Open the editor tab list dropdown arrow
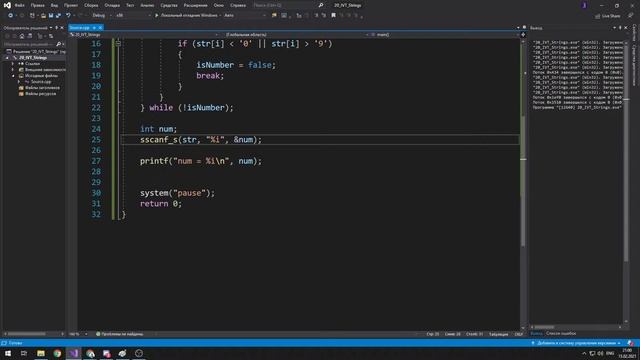Image resolution: width=640 pixels, height=360 pixels. pyautogui.click(x=518, y=27)
